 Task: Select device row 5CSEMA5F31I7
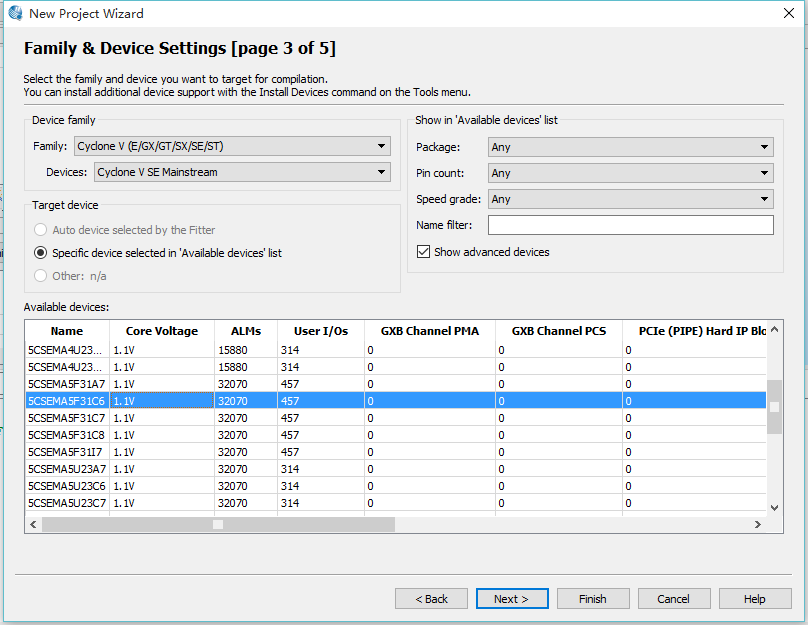pyautogui.click(x=396, y=452)
